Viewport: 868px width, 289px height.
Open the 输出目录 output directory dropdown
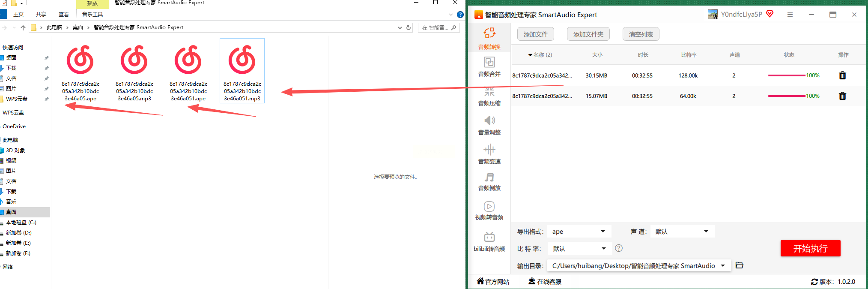point(639,266)
